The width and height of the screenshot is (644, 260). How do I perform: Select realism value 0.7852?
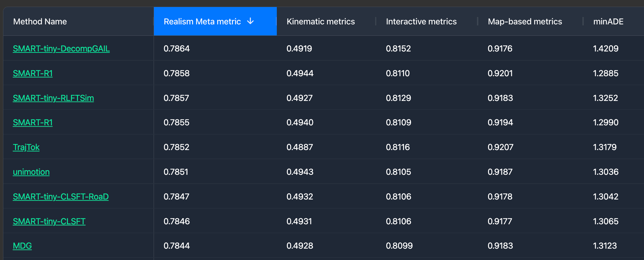[176, 147]
